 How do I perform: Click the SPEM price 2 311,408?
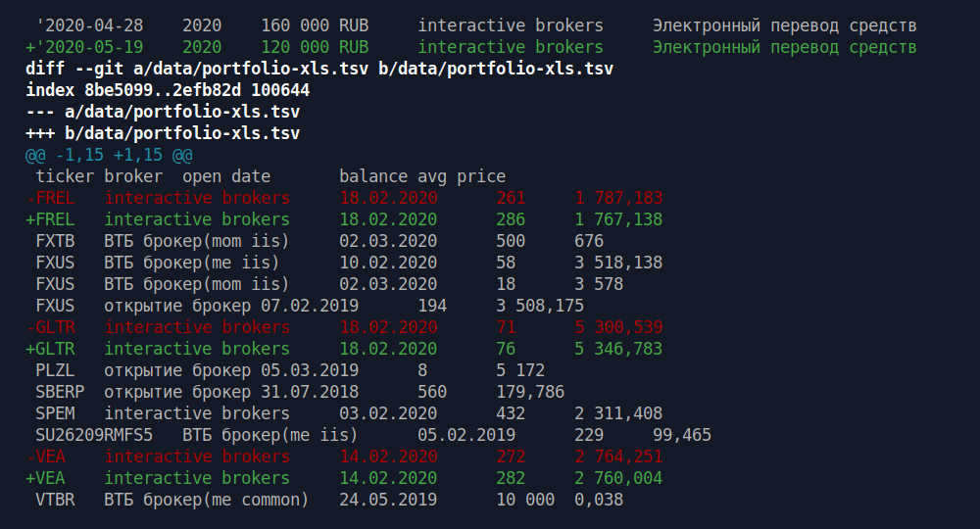618,413
